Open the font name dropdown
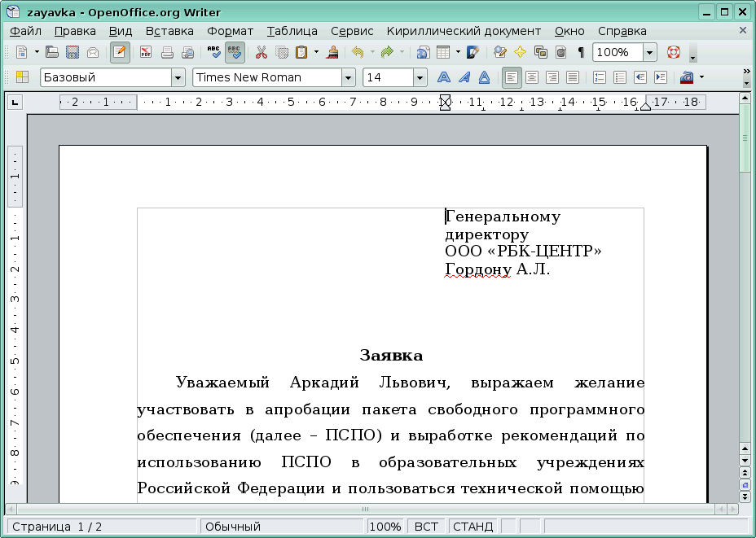The height and width of the screenshot is (538, 756). [349, 77]
